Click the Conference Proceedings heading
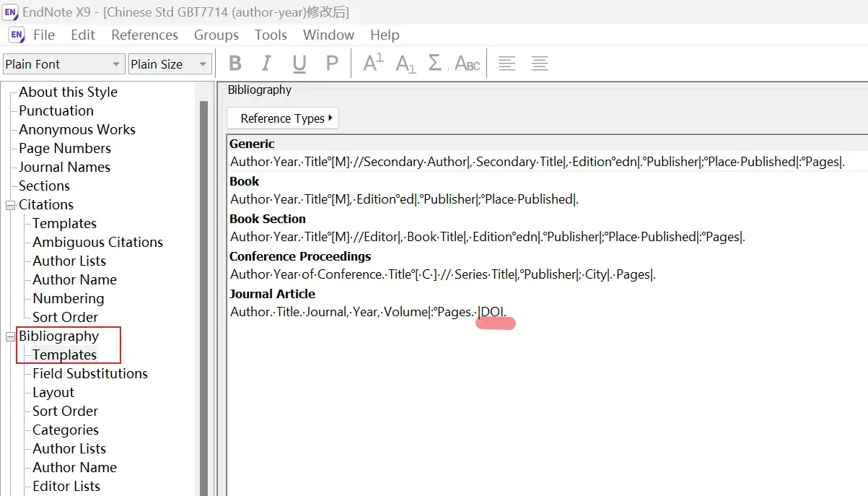Screen dimensions: 868x496 300,256
